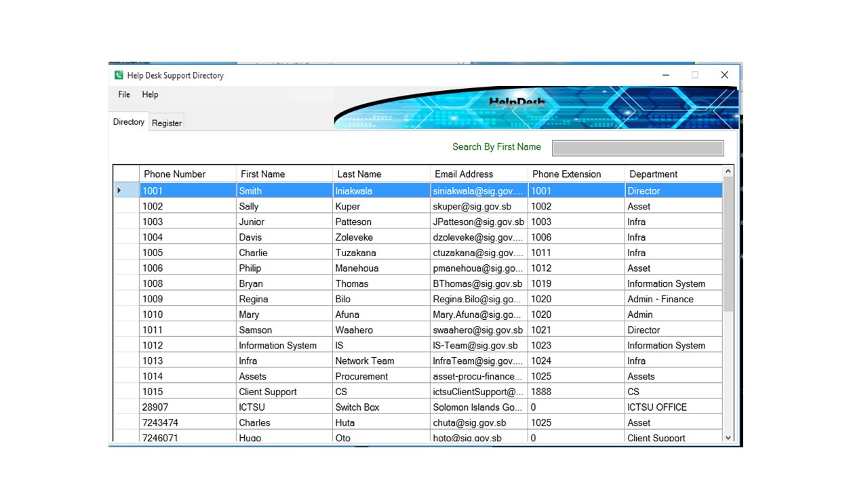The height and width of the screenshot is (488, 868).
Task: Click phone extension cell '1024'
Action: click(x=576, y=361)
